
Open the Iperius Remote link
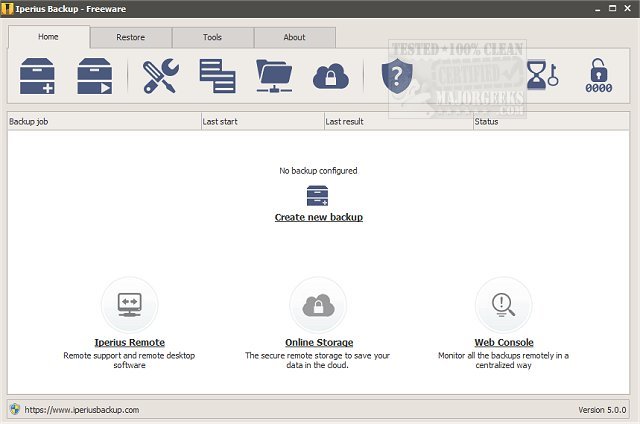129,342
